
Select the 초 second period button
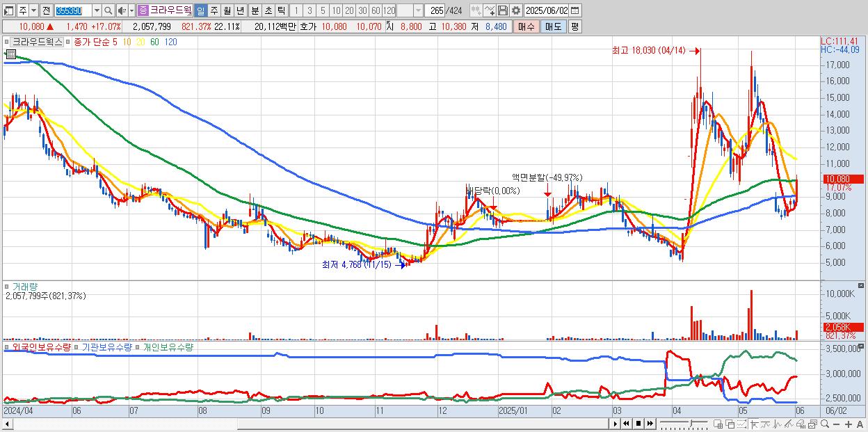(268, 10)
